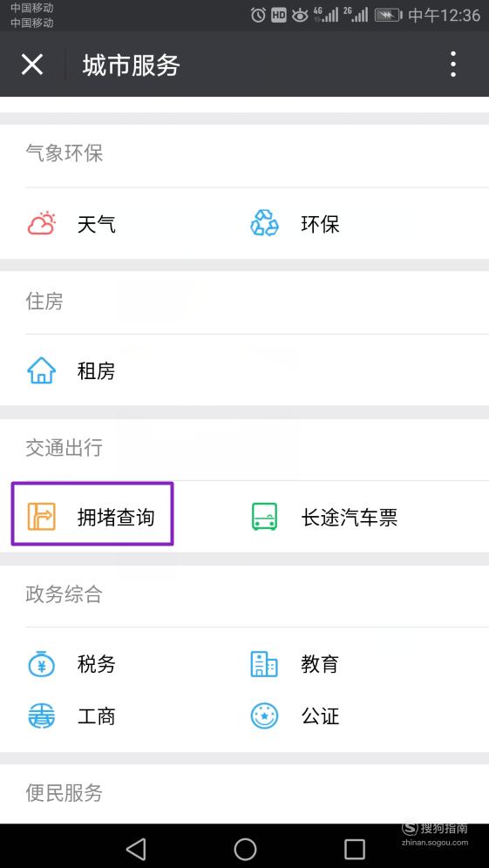Open the 教育 text link
This screenshot has width=489, height=868.
320,664
